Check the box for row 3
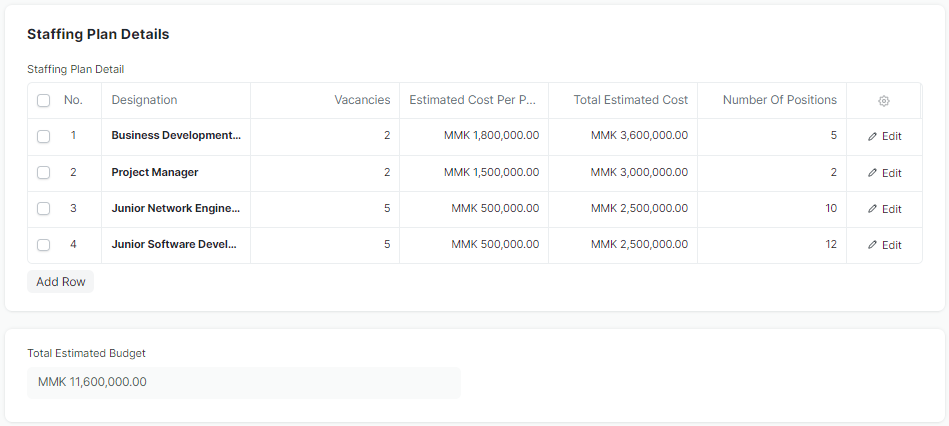The width and height of the screenshot is (949, 426). tap(44, 209)
